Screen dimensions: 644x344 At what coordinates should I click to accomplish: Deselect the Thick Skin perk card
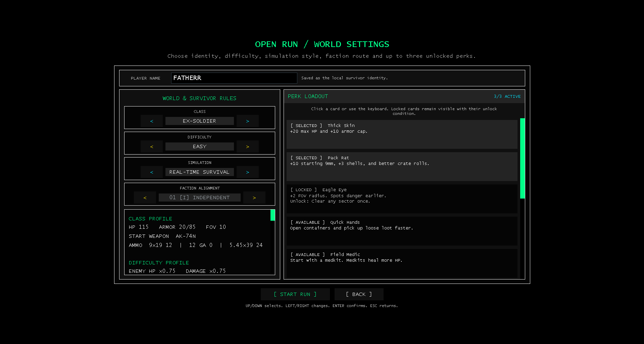pyautogui.click(x=402, y=134)
